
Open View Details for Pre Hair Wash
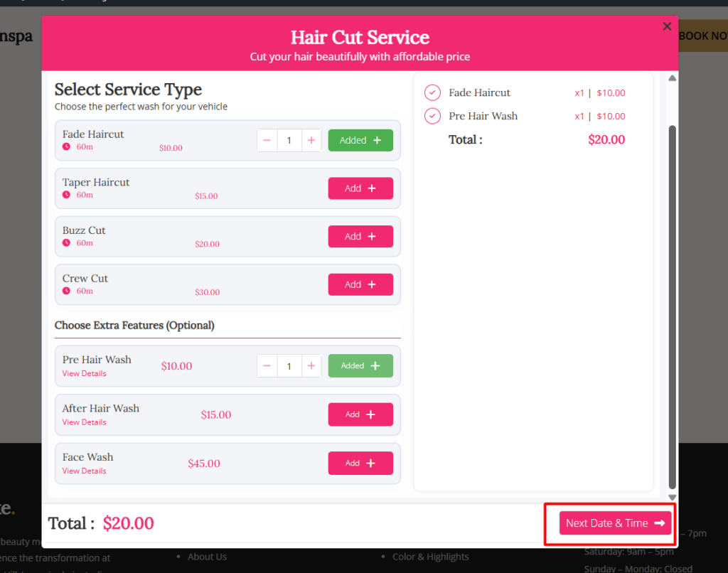tap(84, 373)
